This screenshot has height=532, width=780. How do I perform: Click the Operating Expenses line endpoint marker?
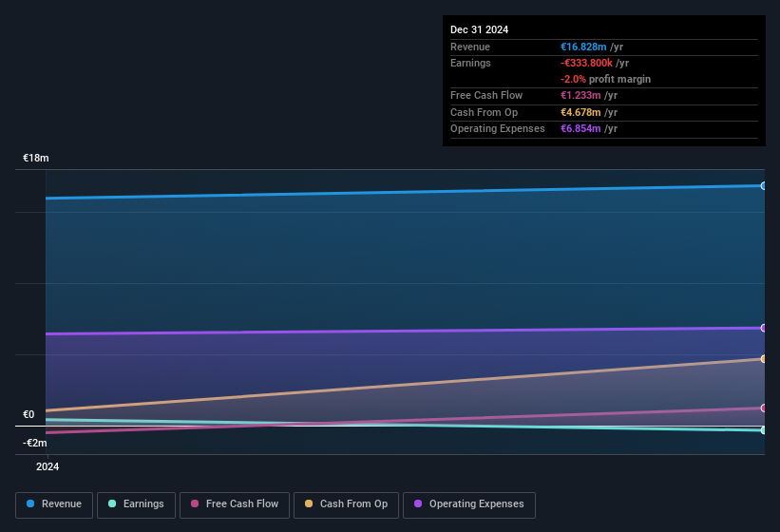[764, 328]
